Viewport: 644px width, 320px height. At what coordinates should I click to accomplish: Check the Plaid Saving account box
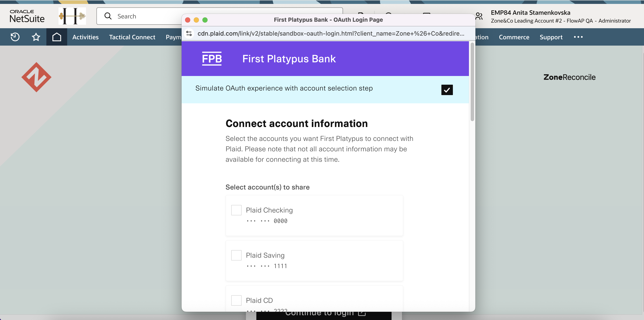point(236,255)
